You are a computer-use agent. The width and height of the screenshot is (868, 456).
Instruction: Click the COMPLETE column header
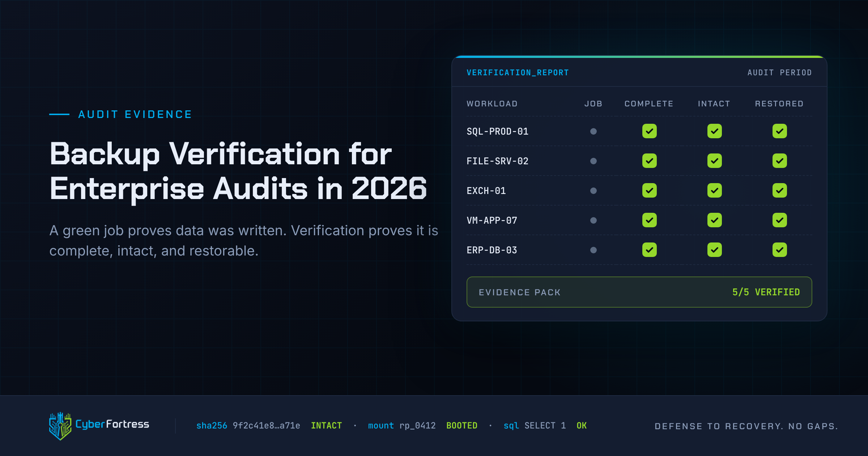pos(649,104)
